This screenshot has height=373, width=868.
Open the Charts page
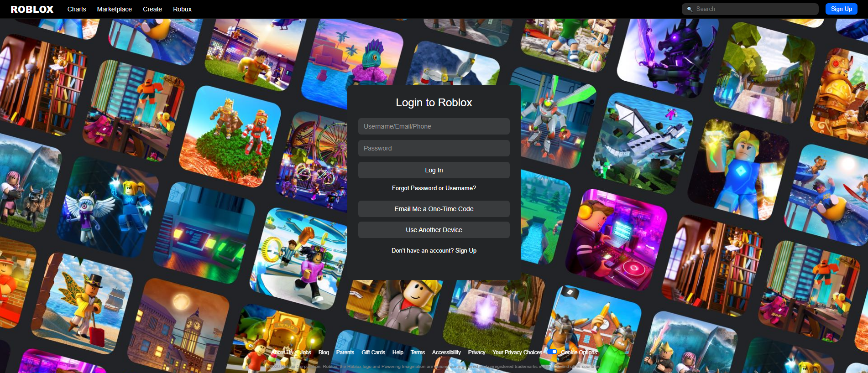[77, 9]
